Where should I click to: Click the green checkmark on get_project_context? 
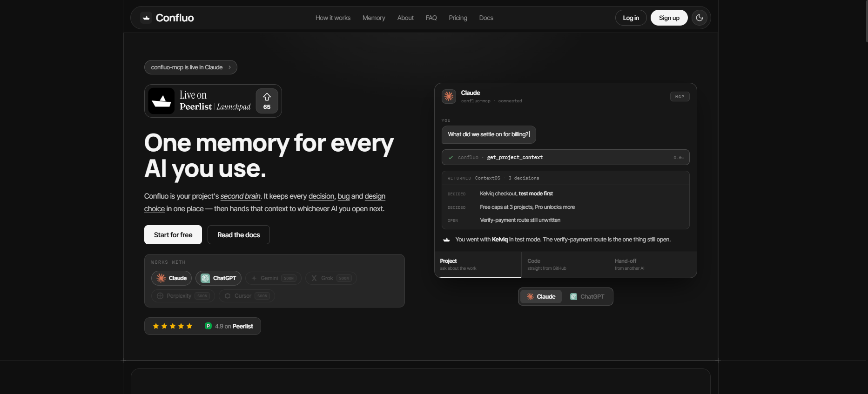pos(451,158)
